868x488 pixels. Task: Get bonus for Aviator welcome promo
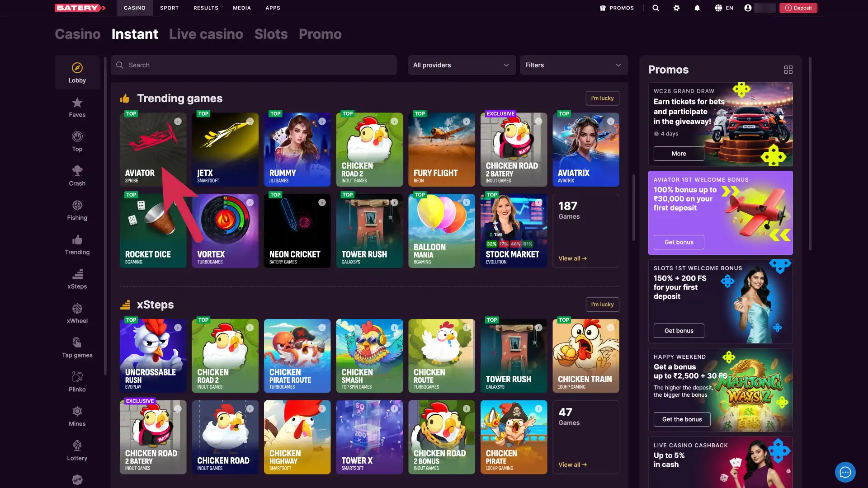(679, 242)
